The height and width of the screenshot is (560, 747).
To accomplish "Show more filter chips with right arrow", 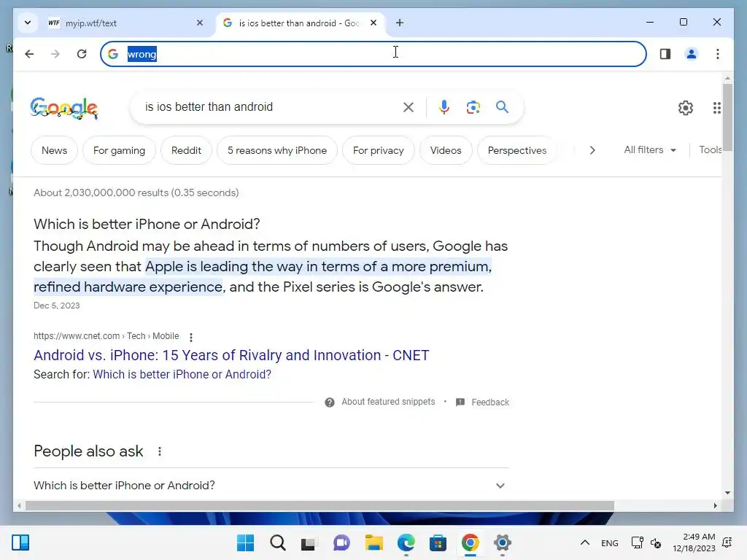I will [x=592, y=150].
